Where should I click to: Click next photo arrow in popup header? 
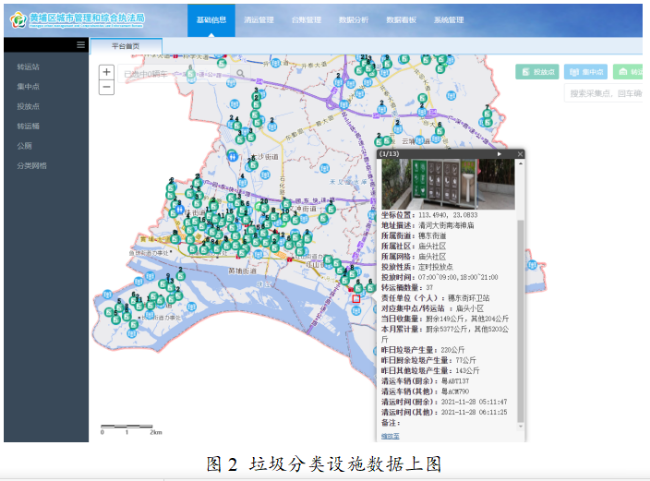point(499,154)
